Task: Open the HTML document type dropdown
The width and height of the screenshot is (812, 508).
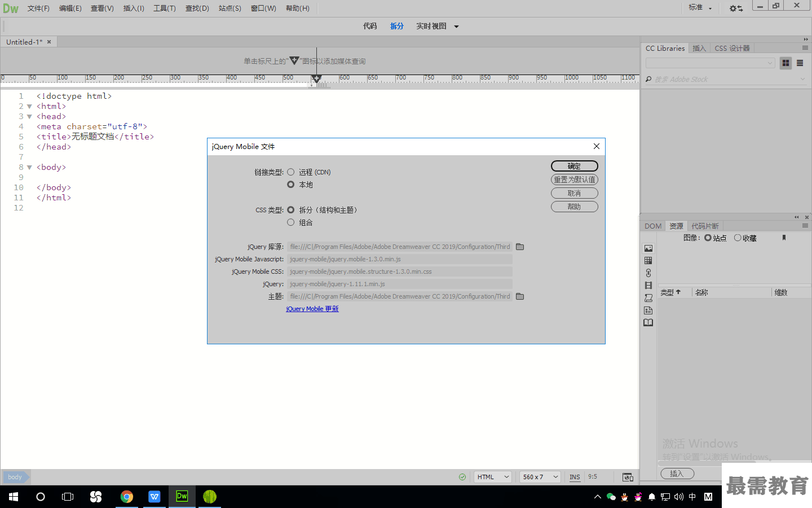Action: (493, 477)
